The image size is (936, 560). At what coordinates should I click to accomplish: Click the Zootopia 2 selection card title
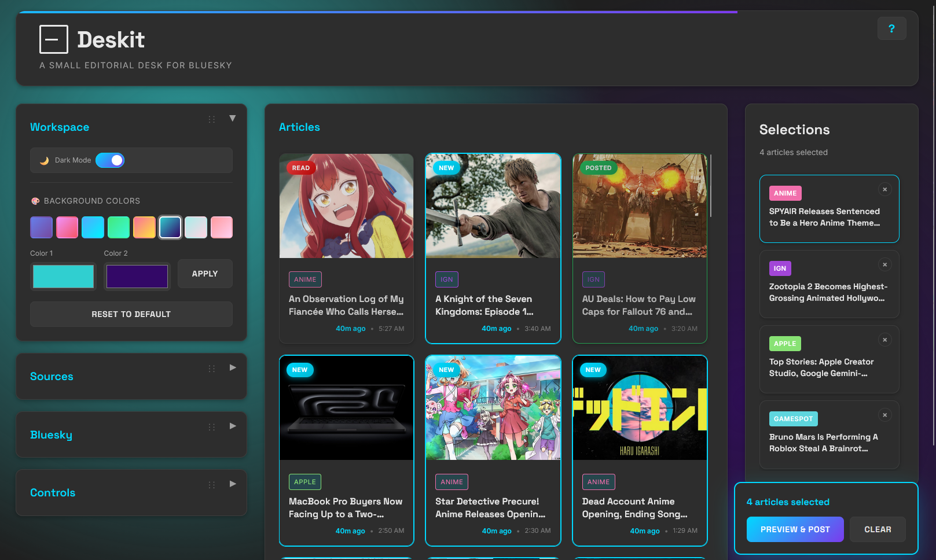pos(828,292)
